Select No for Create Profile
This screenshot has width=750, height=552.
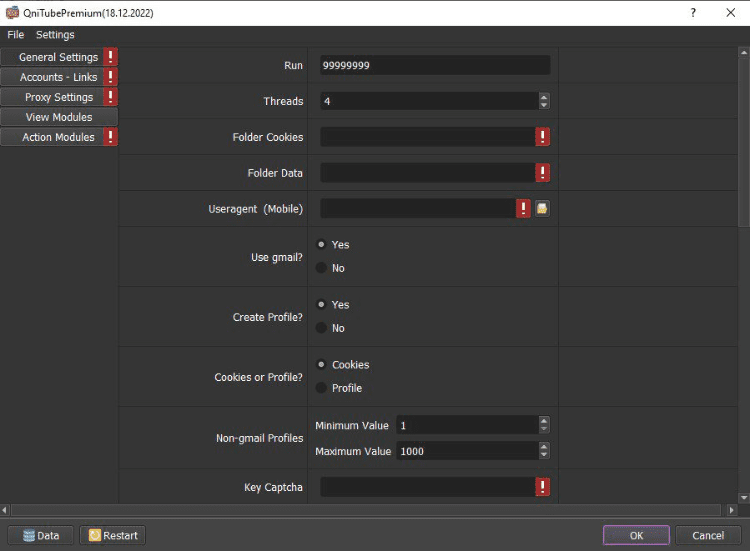(x=321, y=328)
